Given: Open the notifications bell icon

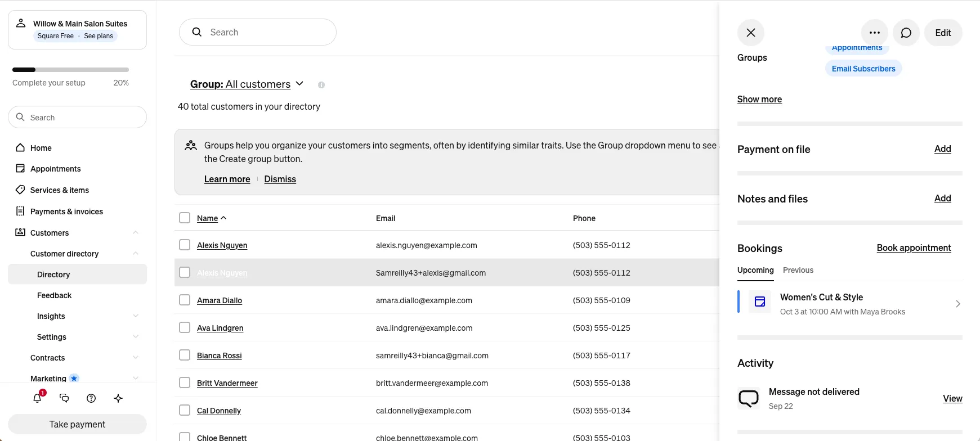Looking at the screenshot, I should click(x=37, y=398).
